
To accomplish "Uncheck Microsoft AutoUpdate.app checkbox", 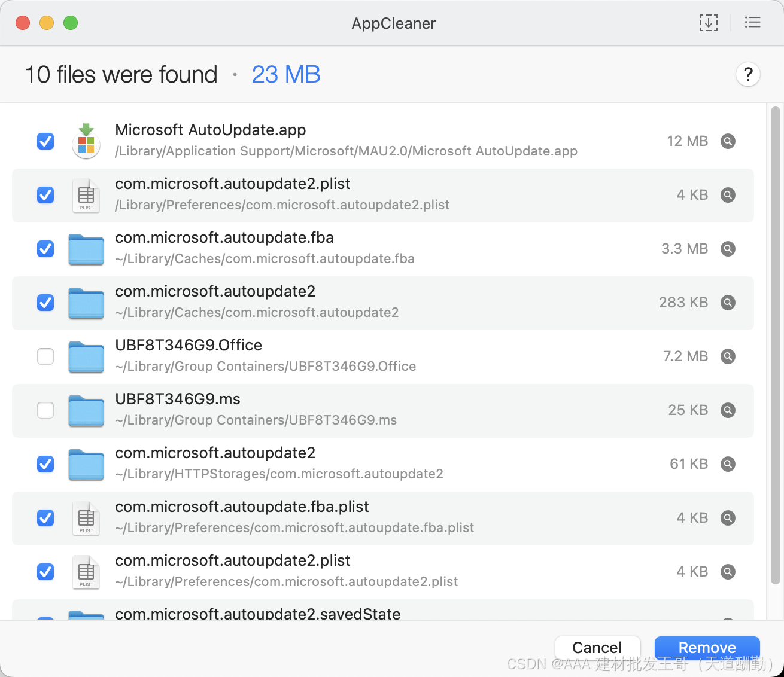I will pyautogui.click(x=45, y=141).
